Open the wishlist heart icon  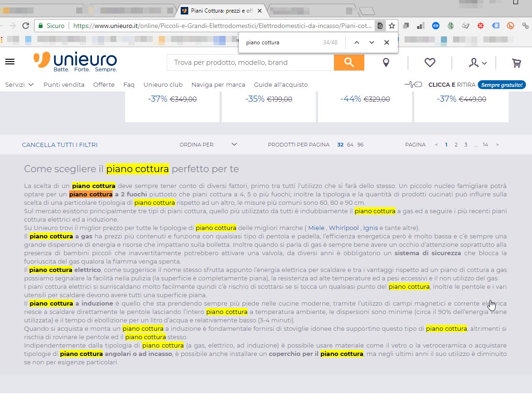coord(430,63)
